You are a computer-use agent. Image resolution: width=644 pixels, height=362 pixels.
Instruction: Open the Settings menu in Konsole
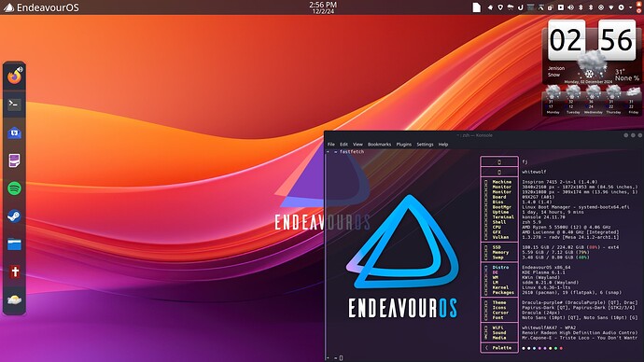(x=425, y=145)
